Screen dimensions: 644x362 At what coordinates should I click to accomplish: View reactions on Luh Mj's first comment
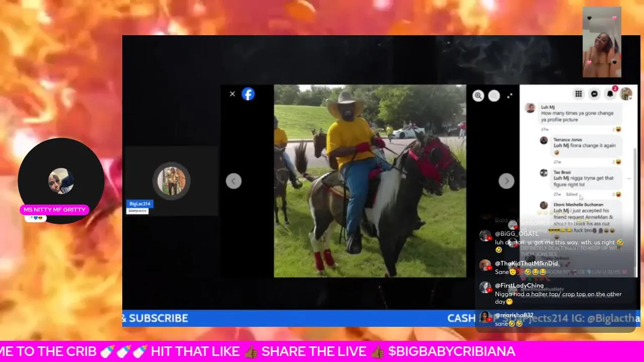[x=616, y=129]
